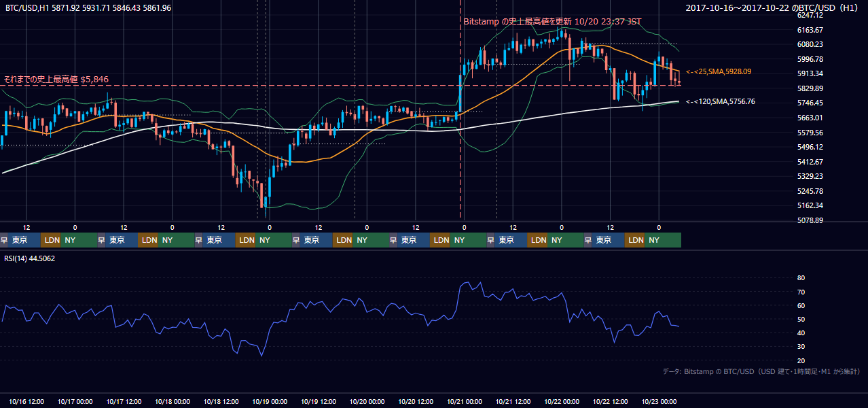868x408 pixels.
Task: Pick the 5412.67 price axis value
Action: point(810,162)
